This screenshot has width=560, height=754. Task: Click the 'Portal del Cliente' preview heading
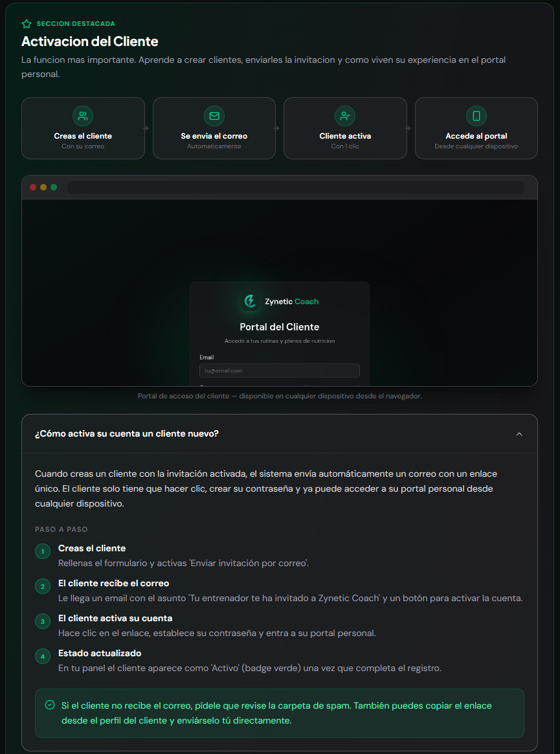(x=279, y=327)
